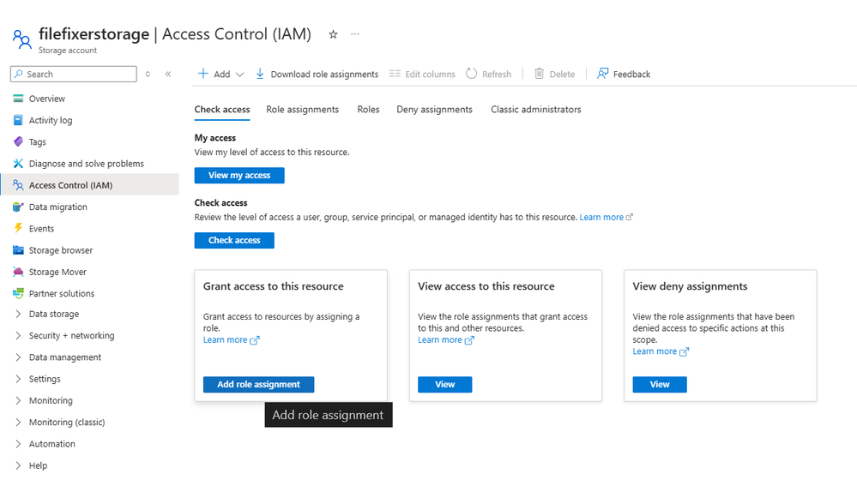Viewport: 857px width, 504px height.
Task: Open the Deny assignments tab
Action: pos(435,110)
